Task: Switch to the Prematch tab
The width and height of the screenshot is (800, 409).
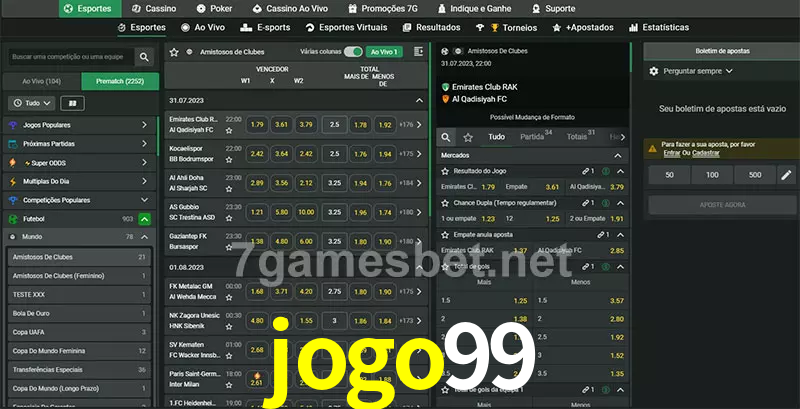Action: [x=118, y=80]
